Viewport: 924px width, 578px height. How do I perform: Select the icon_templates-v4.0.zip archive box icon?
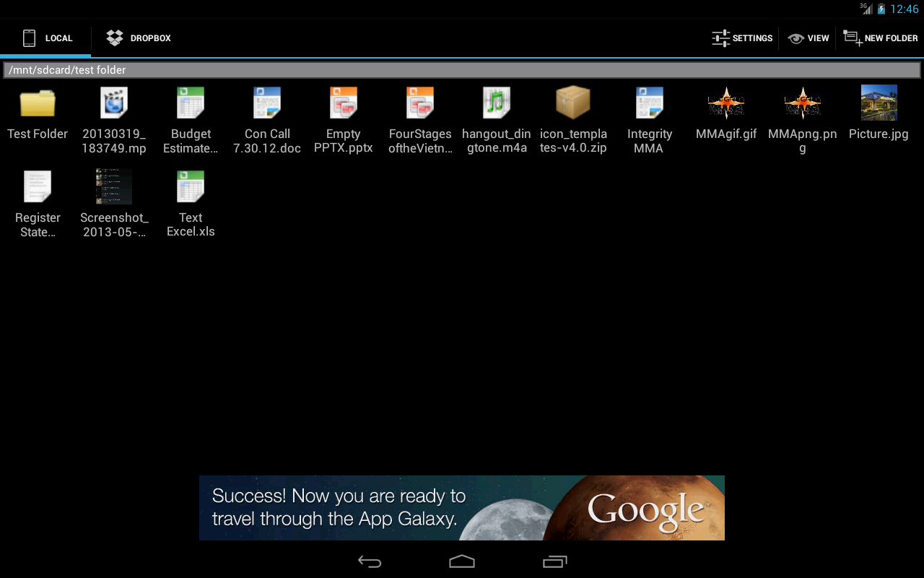tap(573, 103)
